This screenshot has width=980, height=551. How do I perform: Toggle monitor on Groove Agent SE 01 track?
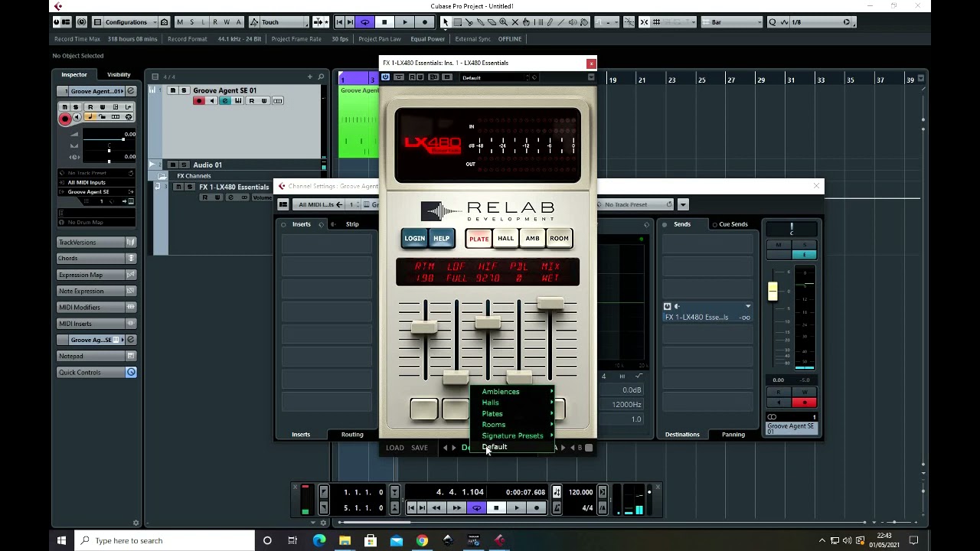click(212, 101)
